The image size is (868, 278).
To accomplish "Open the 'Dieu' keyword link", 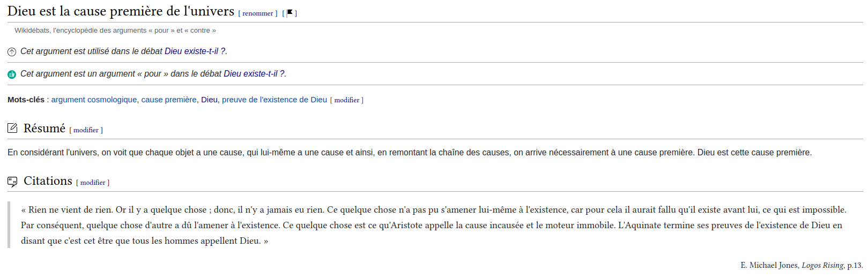I will pos(209,100).
